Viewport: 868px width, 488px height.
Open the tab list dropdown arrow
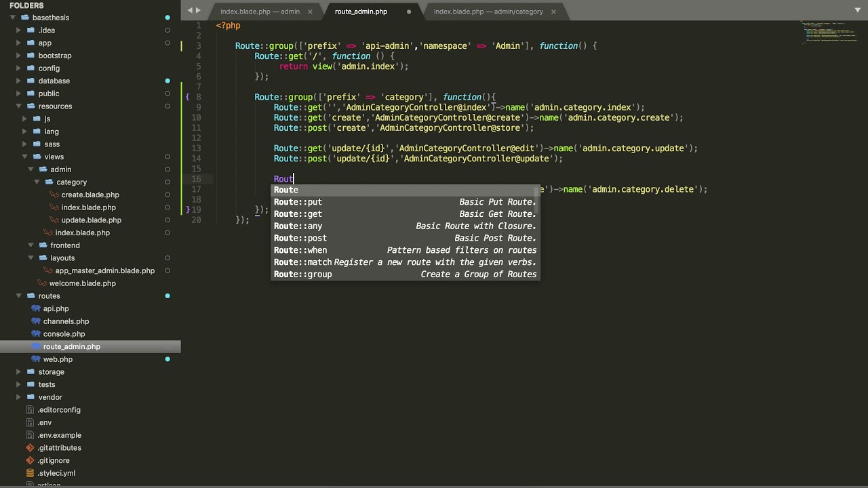858,10
